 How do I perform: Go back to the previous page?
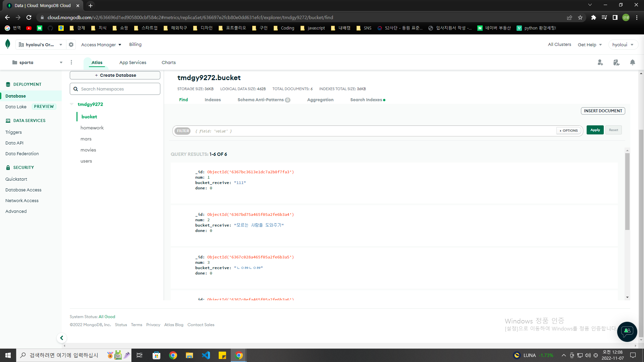[7, 17]
